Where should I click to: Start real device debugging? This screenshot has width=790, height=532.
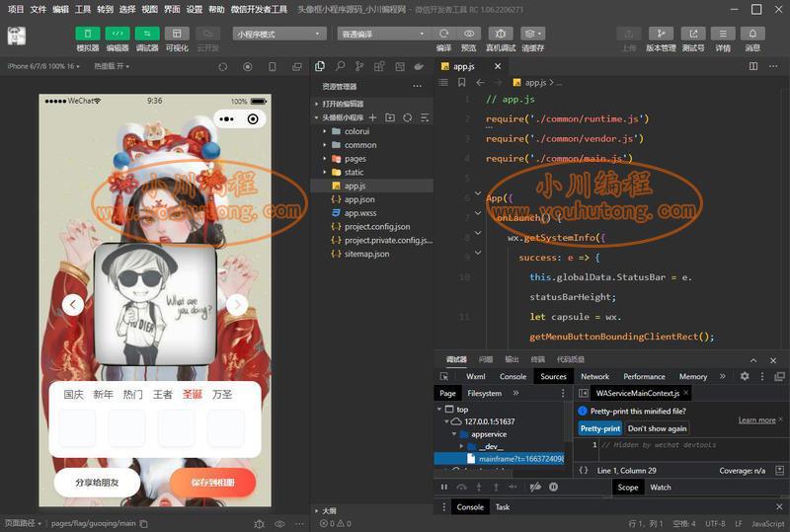tap(501, 34)
